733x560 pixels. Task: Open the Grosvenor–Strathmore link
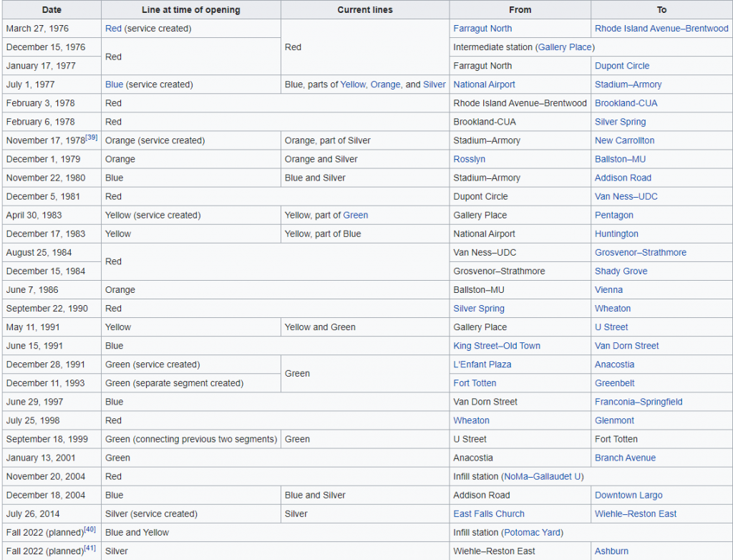(x=641, y=253)
